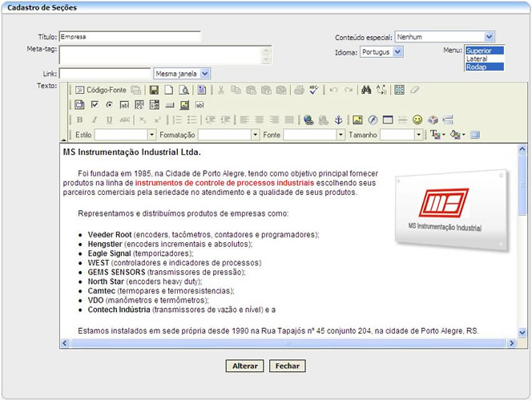Insert a textarea form element
532x401 pixels.
[x=139, y=105]
